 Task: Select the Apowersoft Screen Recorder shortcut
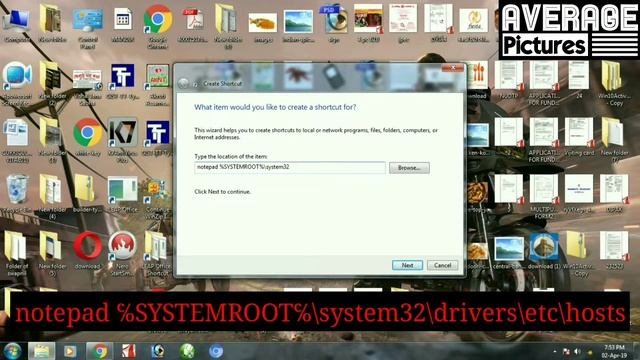click(17, 84)
